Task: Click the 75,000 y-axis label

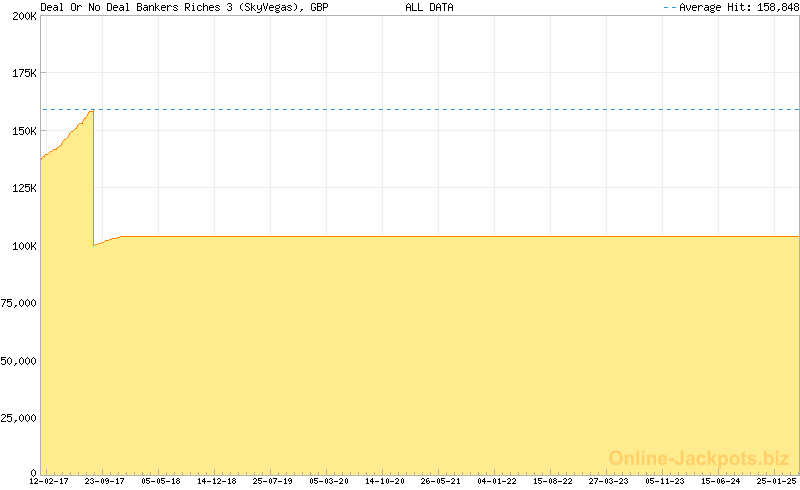Action: pyautogui.click(x=19, y=302)
